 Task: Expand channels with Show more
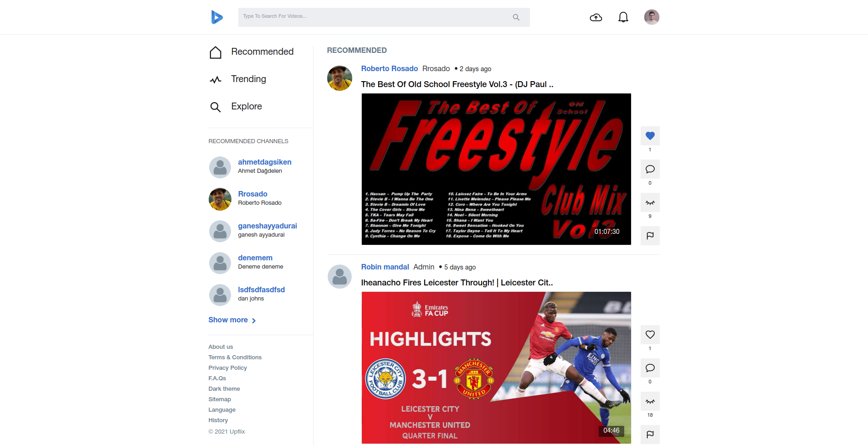[232, 320]
